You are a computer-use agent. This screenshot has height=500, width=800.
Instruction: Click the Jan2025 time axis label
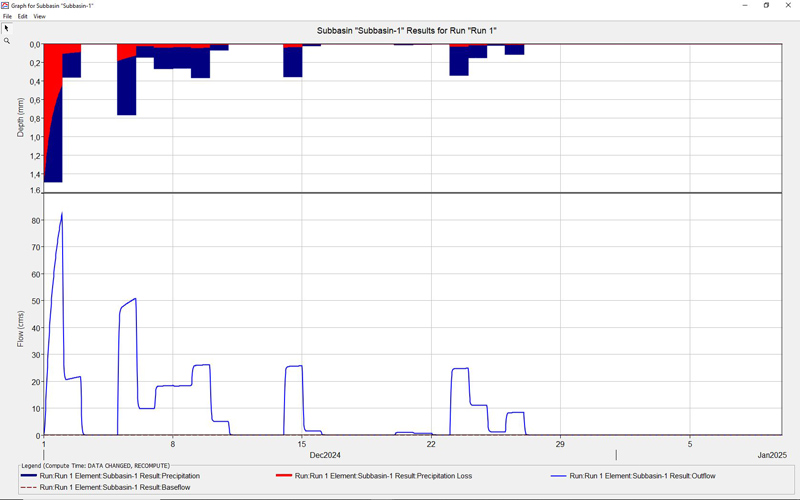771,455
